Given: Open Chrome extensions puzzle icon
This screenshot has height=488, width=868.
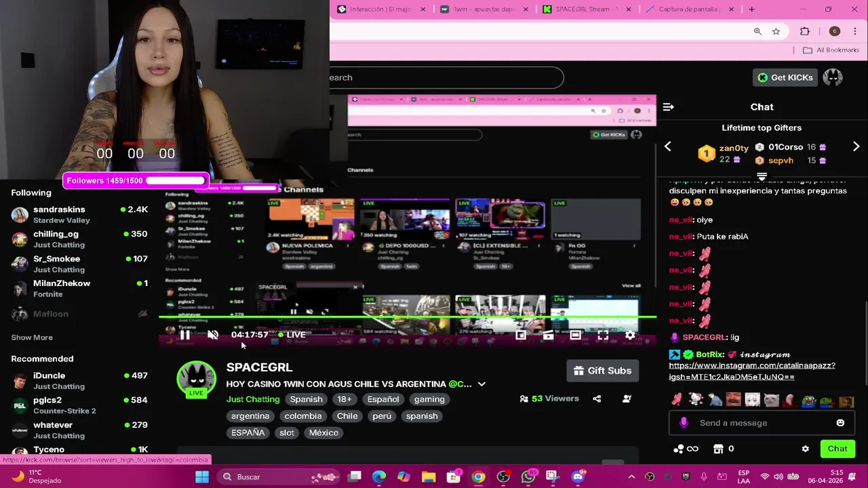Looking at the screenshot, I should click(x=805, y=31).
